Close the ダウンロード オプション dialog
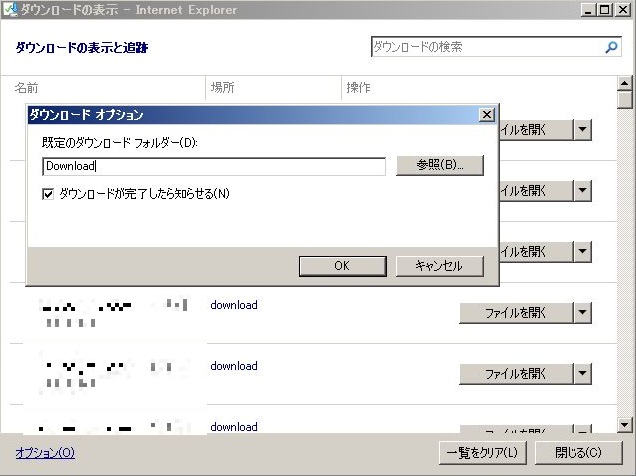636x476 pixels. click(x=486, y=115)
